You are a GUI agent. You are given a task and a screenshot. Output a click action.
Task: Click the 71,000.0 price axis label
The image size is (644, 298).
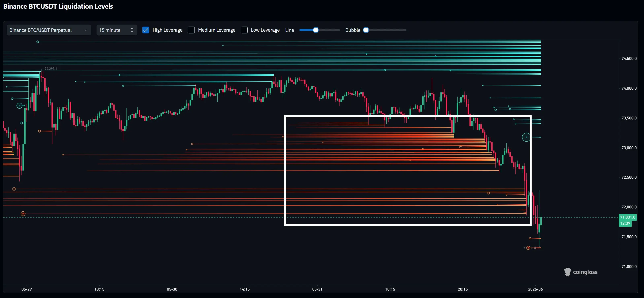point(629,267)
